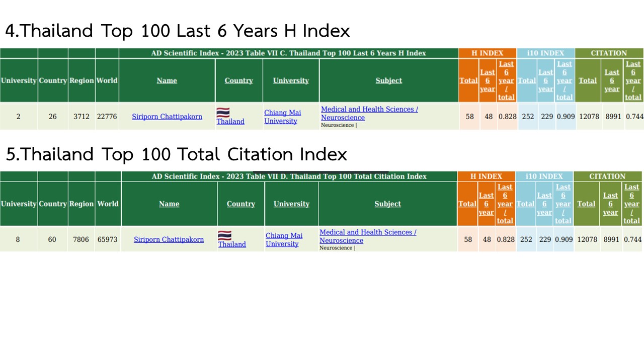
Task: Click underlined Country header in Table VII C
Action: click(238, 80)
